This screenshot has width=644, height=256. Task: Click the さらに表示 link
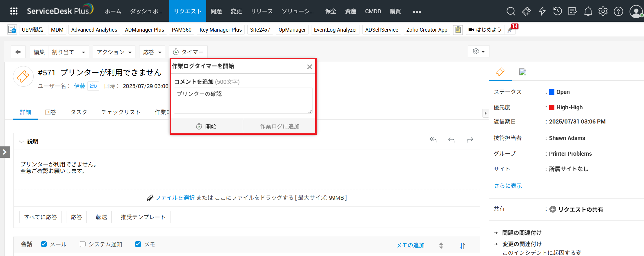(508, 186)
